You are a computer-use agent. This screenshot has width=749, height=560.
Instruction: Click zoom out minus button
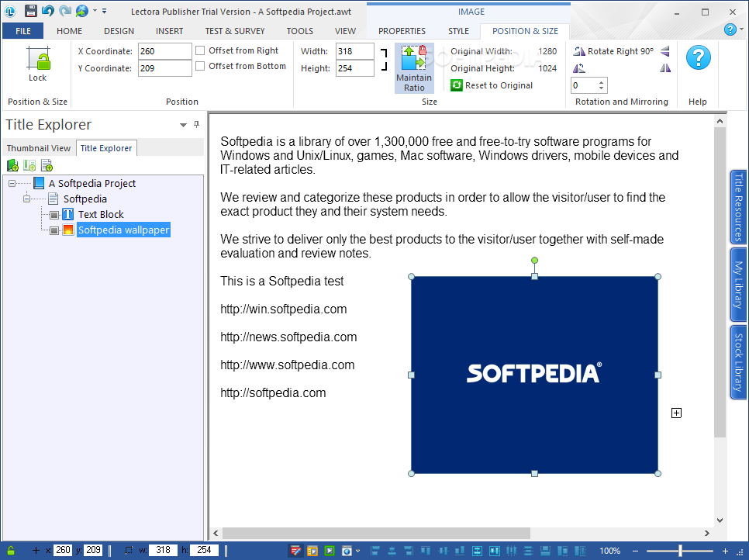coord(635,551)
